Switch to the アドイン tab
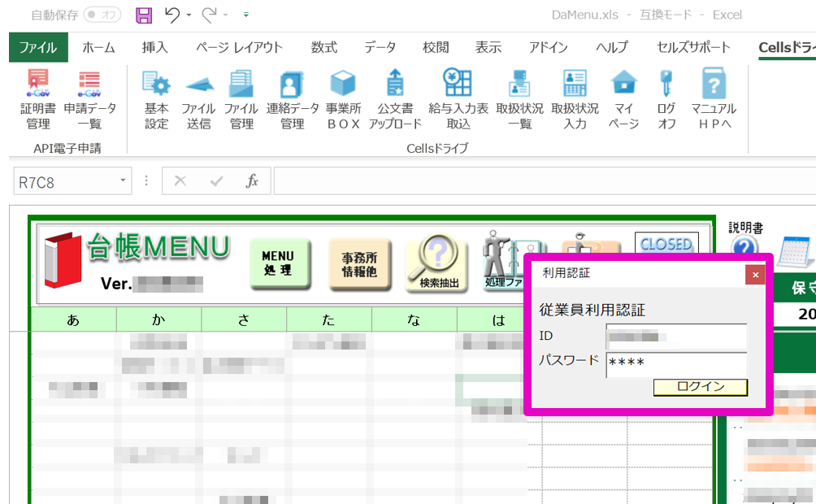Image resolution: width=816 pixels, height=504 pixels. click(548, 47)
